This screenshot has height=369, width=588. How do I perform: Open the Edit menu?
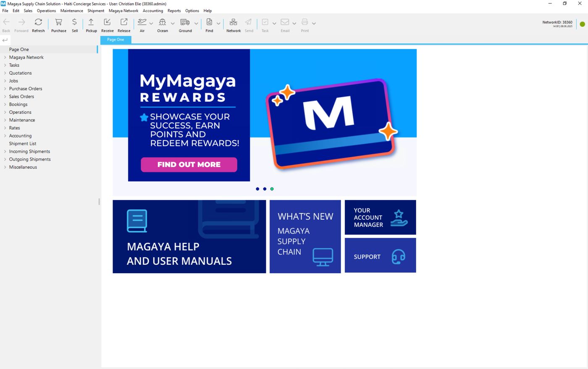[x=16, y=11]
